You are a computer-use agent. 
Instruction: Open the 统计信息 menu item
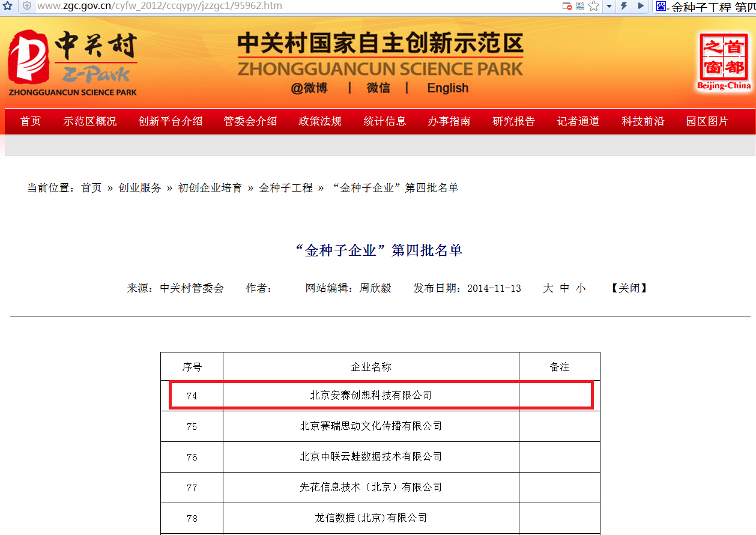coord(385,121)
